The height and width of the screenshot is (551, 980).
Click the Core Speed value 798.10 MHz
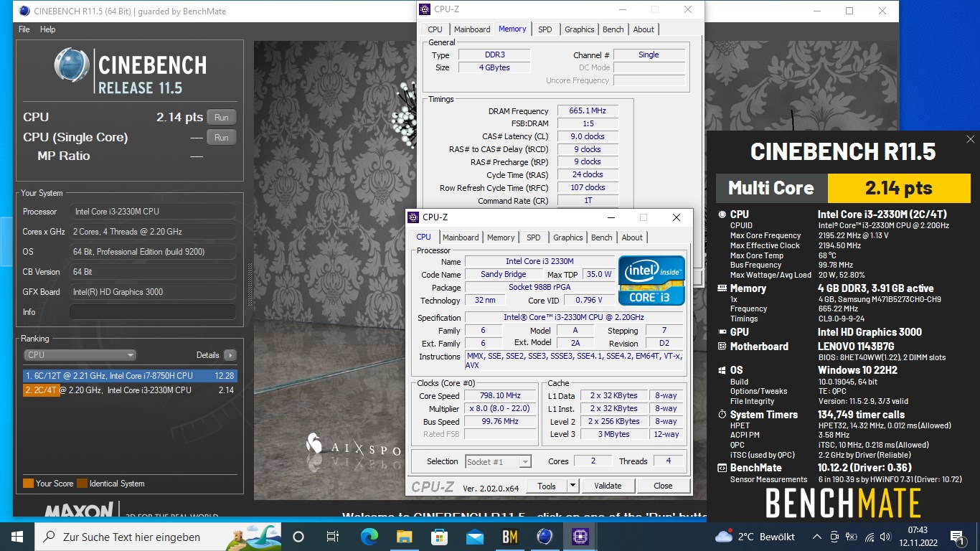point(501,396)
